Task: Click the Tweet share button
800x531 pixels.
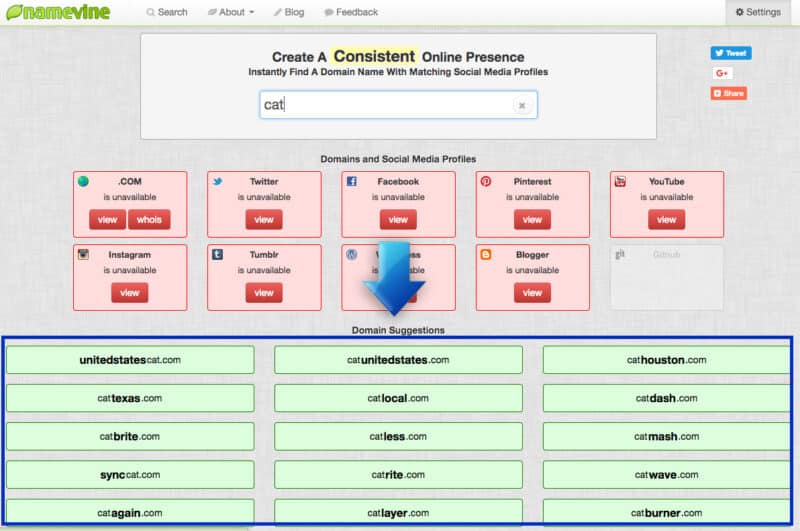Action: click(731, 53)
